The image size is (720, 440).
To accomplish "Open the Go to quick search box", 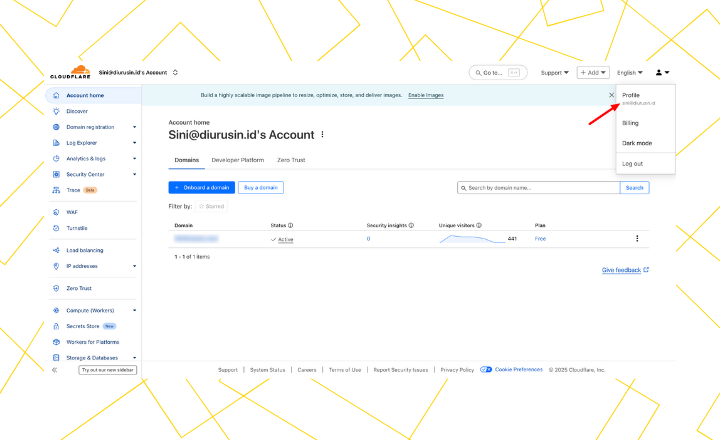I will point(498,73).
